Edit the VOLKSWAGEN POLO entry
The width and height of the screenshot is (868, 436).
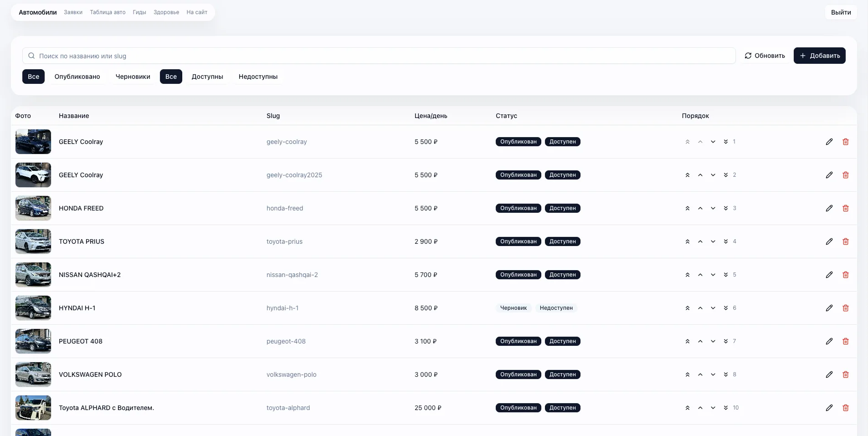coord(829,374)
